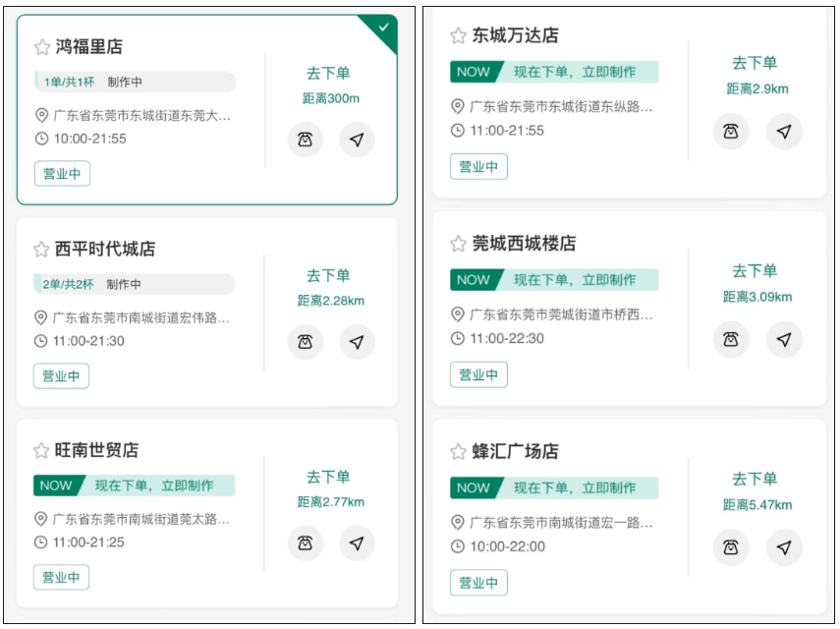The width and height of the screenshot is (840, 629).
Task: Tap 营业中 tag on 鸿福里店 card
Action: click(62, 174)
